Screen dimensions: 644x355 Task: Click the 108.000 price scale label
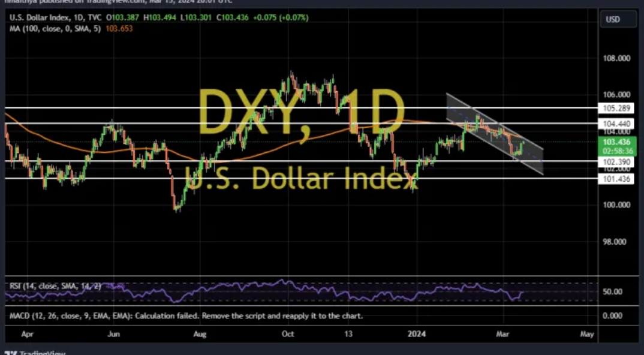616,59
